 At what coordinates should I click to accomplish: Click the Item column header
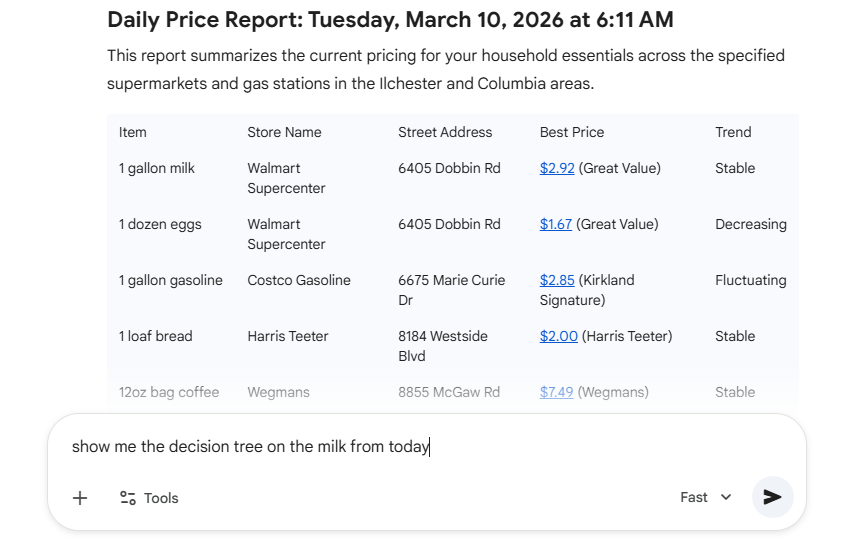coord(133,132)
